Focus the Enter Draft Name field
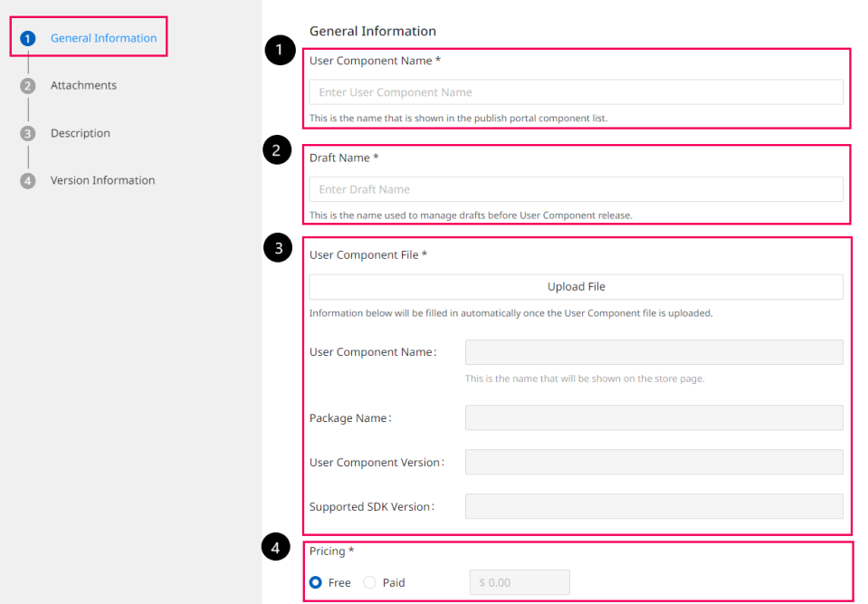The height and width of the screenshot is (604, 868). tap(577, 189)
